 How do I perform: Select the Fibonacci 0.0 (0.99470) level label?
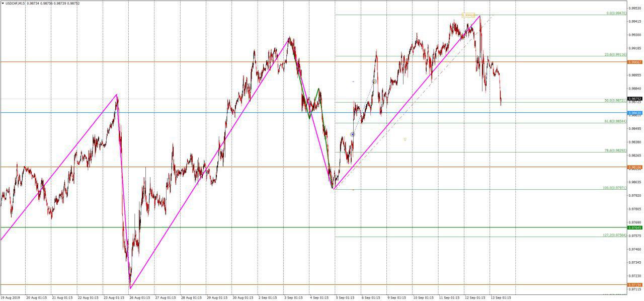[x=616, y=13]
